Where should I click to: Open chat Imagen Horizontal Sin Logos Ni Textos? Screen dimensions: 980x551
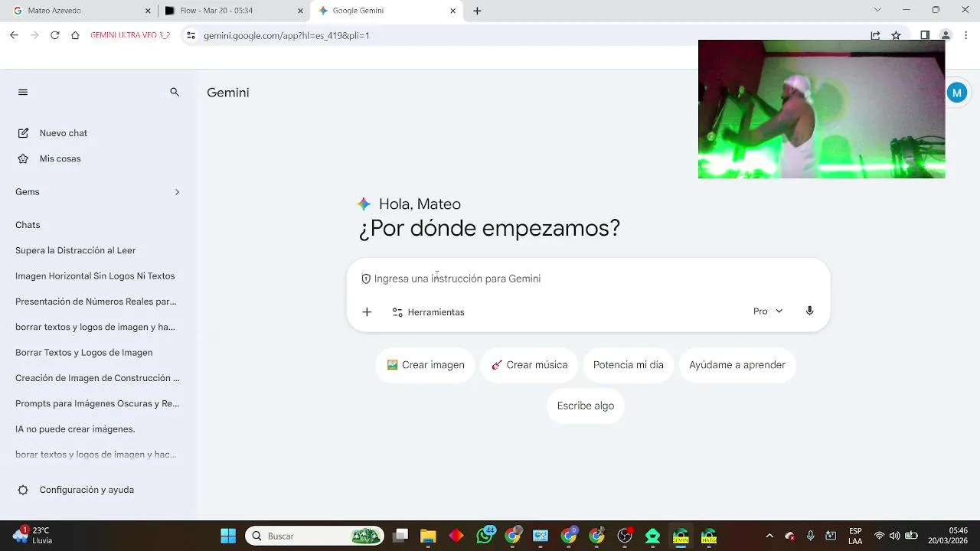tap(95, 275)
